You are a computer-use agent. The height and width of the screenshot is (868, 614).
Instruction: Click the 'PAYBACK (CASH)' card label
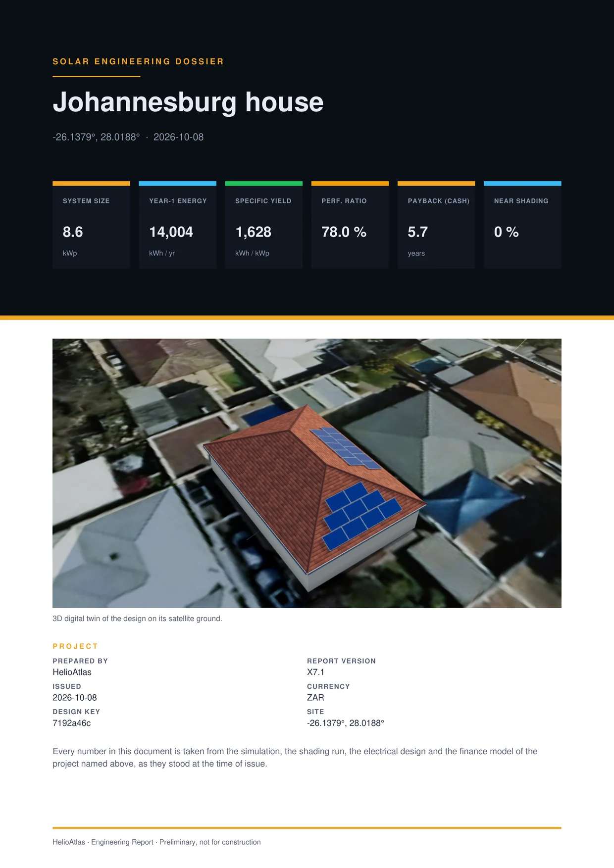439,201
